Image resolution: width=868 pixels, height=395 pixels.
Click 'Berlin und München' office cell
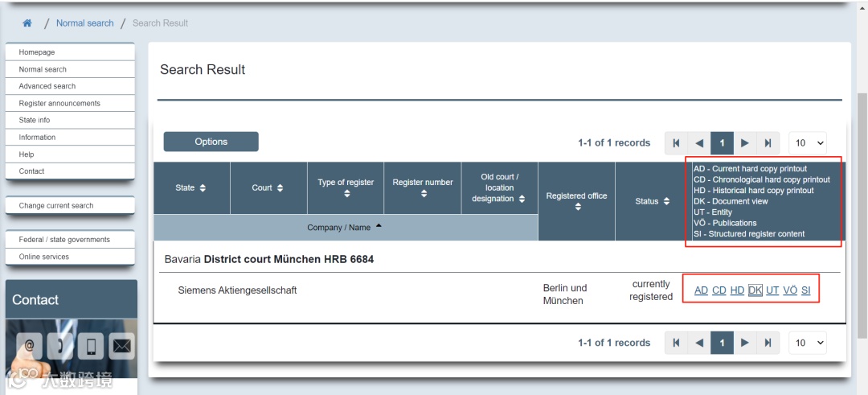coord(565,294)
